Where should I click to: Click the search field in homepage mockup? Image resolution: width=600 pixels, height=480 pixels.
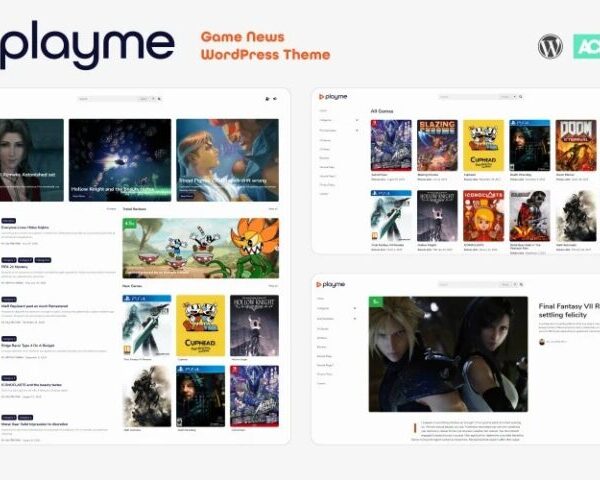(108, 99)
